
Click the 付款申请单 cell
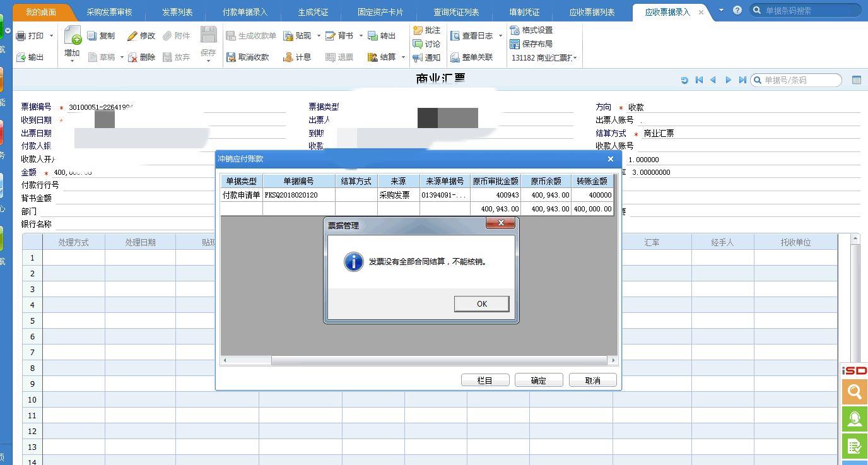pyautogui.click(x=242, y=195)
